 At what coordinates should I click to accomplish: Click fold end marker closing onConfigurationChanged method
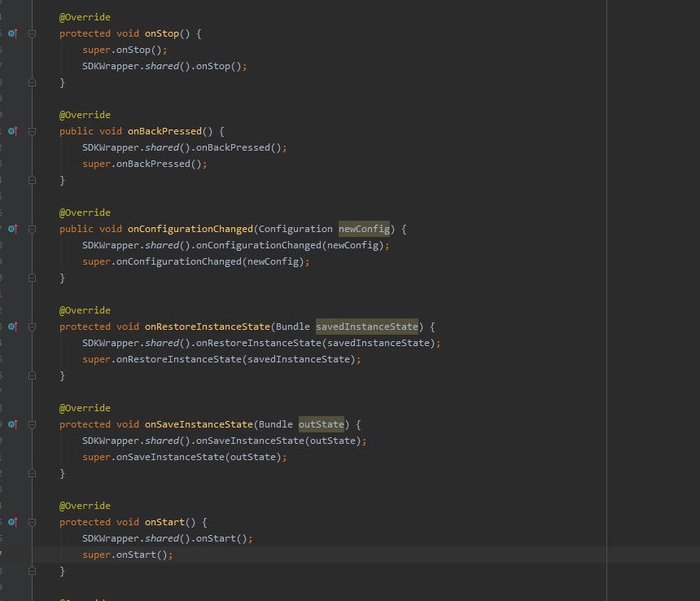32,279
